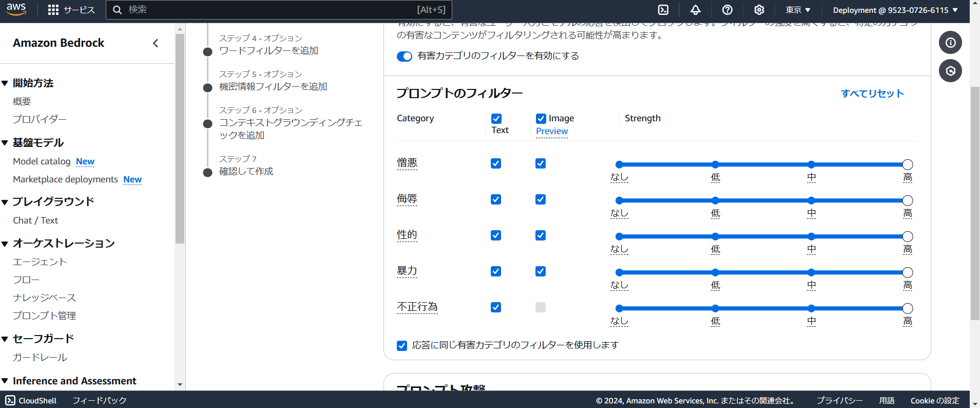Click the sidebar vertical scrollbar

coord(180,139)
